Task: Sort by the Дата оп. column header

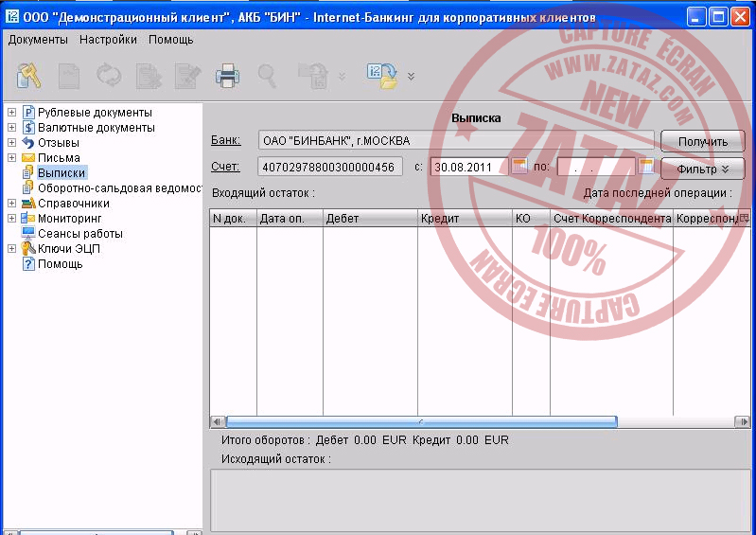Action: (x=290, y=218)
